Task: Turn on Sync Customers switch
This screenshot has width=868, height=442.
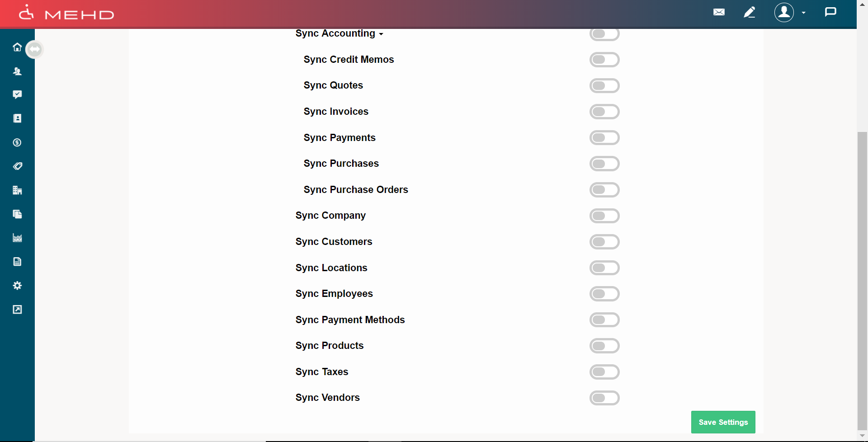Action: point(604,242)
